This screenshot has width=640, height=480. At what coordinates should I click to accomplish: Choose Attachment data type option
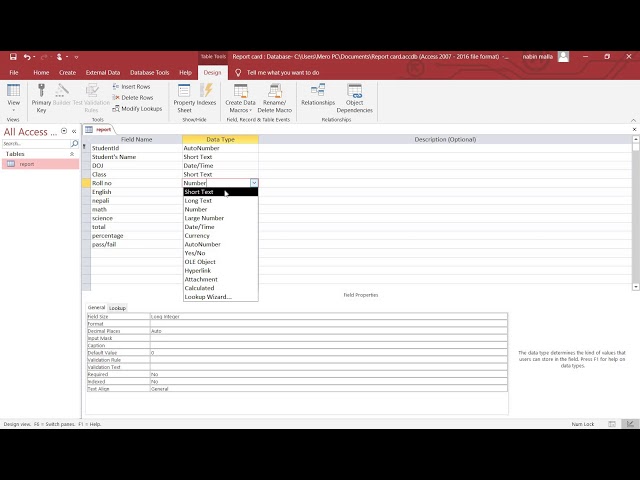(220, 279)
